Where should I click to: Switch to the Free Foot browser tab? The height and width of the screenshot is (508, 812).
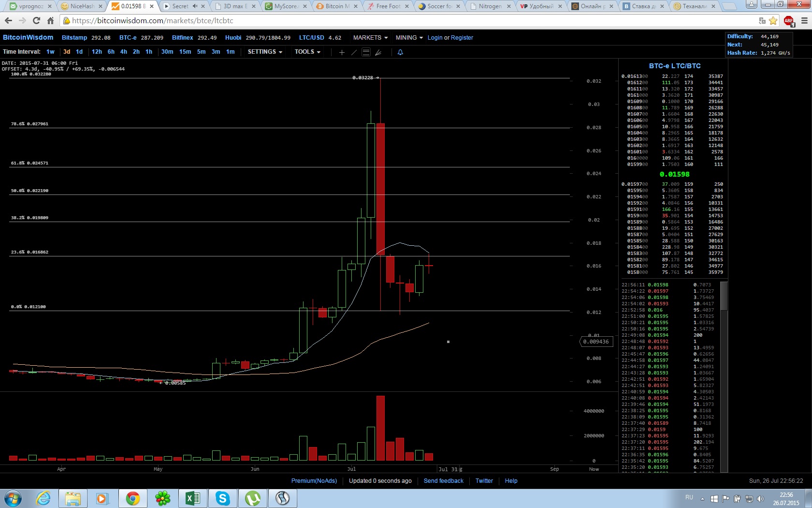coord(388,6)
